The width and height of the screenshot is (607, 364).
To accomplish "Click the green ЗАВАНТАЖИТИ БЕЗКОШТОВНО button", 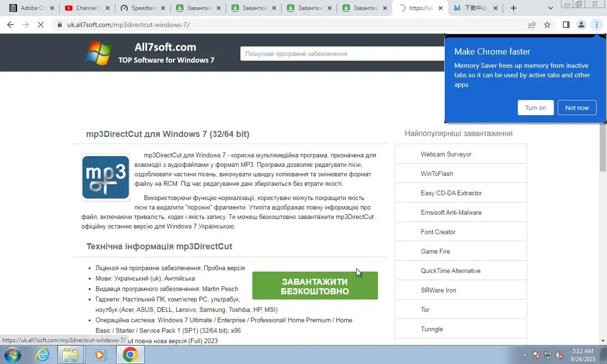I will pos(315,286).
